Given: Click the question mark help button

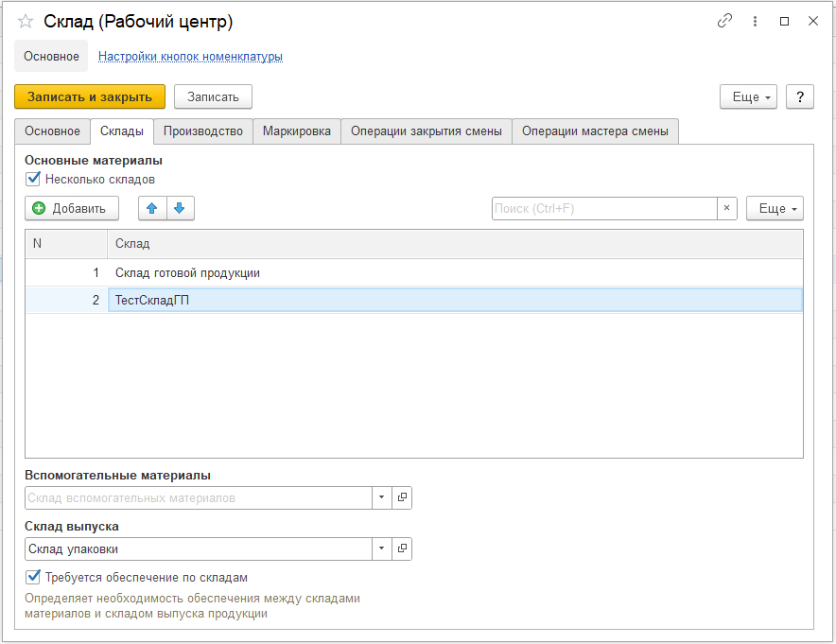Looking at the screenshot, I should pos(800,97).
